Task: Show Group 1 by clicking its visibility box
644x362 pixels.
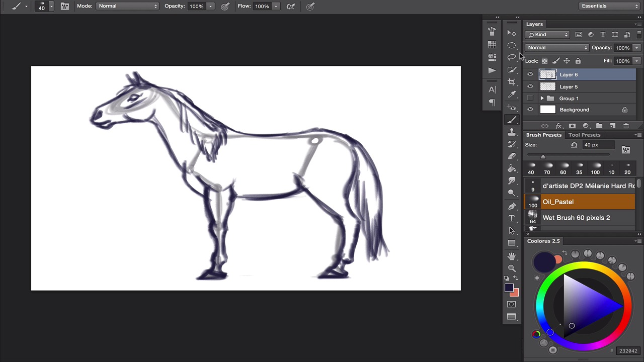Action: point(530,98)
